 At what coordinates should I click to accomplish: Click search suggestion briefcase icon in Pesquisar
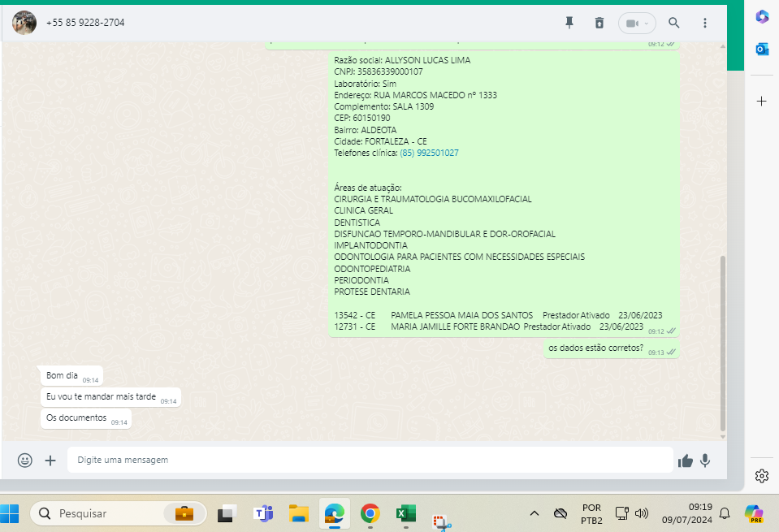pos(184,513)
